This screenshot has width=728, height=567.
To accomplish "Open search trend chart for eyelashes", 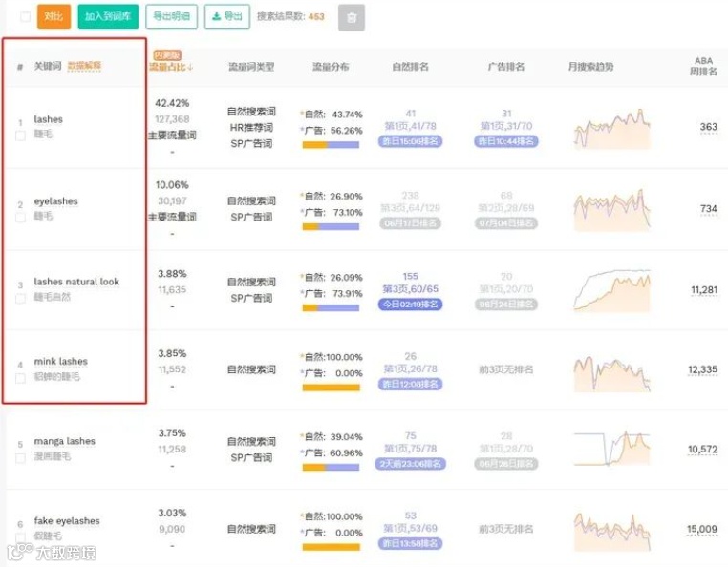I will tap(612, 210).
